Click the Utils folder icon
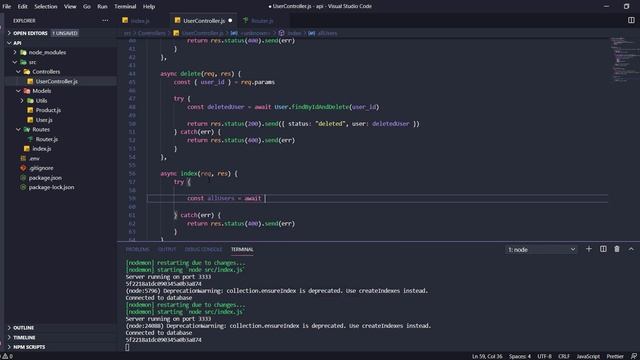This screenshot has width=640, height=360. [30, 100]
